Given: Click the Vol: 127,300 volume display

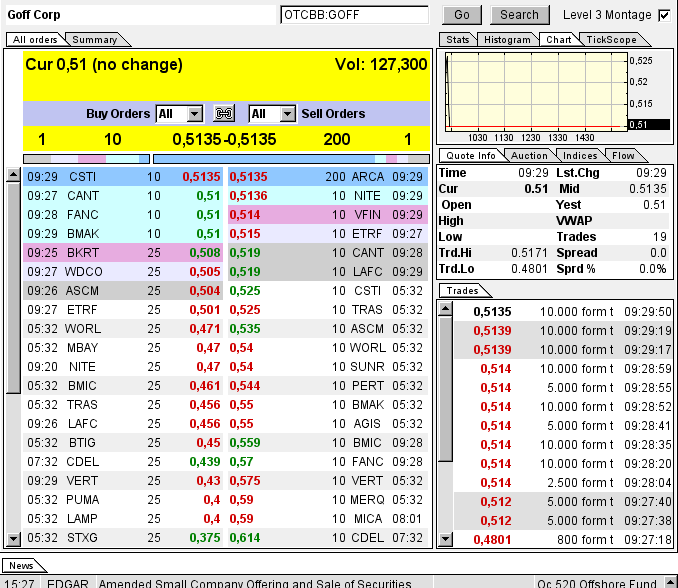Looking at the screenshot, I should click(381, 65).
